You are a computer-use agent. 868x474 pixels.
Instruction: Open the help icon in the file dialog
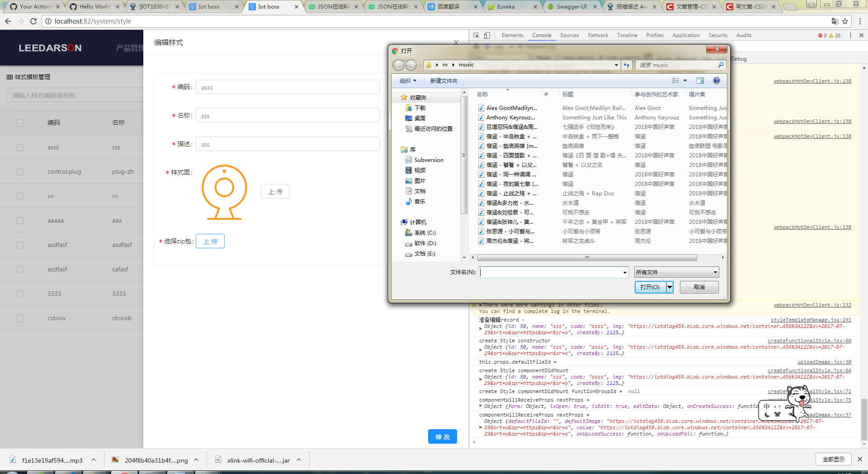click(717, 81)
